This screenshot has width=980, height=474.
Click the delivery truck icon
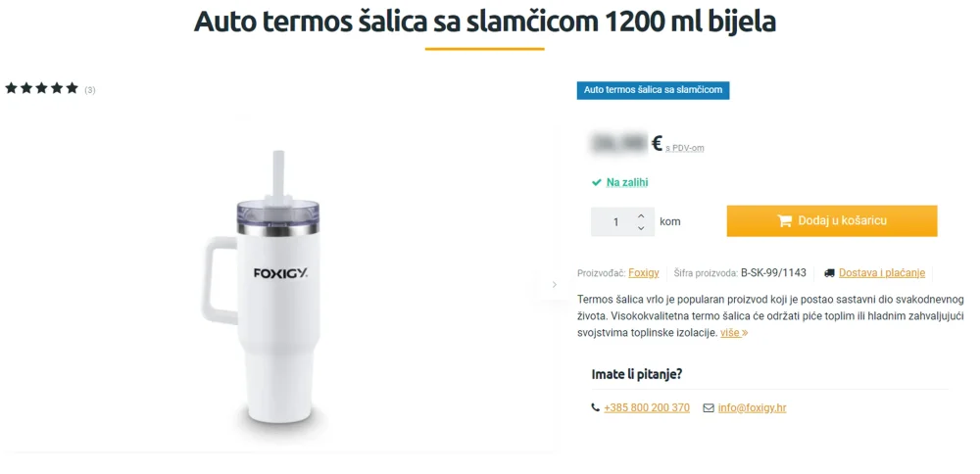tap(829, 273)
